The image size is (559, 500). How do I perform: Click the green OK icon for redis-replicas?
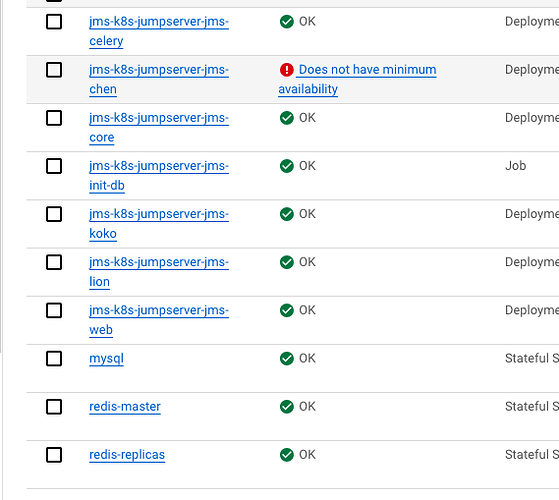point(287,455)
